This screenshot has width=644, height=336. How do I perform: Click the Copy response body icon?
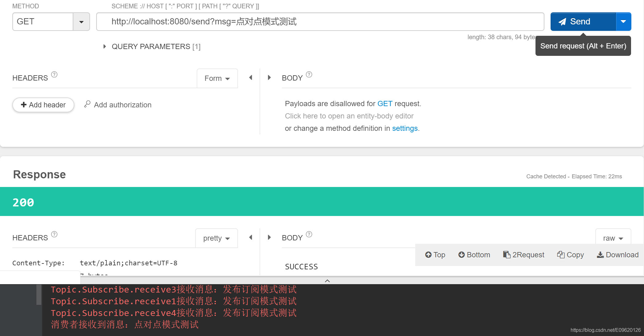click(x=570, y=255)
